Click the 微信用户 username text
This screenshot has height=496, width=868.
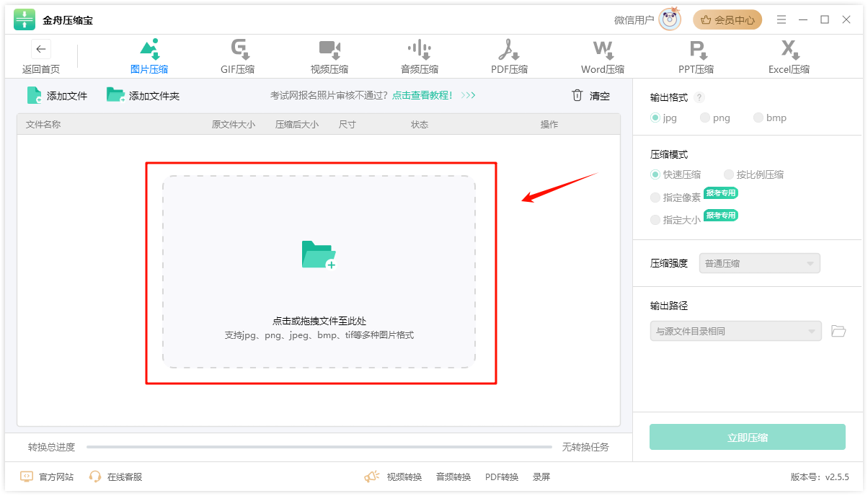[x=634, y=20]
